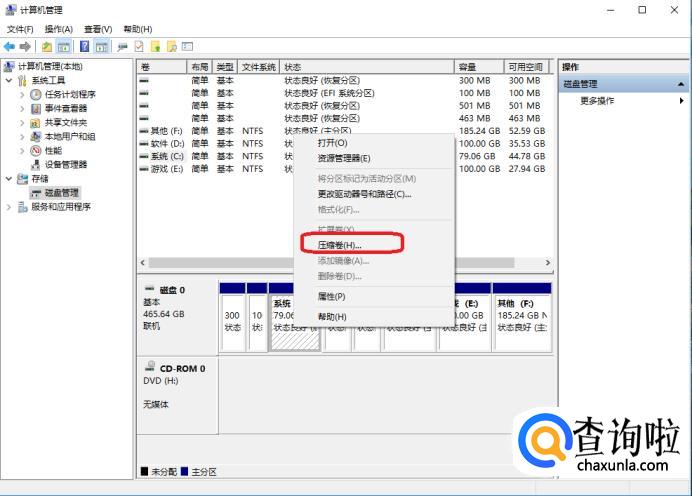Click the checkmark document toolbar icon

[x=139, y=46]
